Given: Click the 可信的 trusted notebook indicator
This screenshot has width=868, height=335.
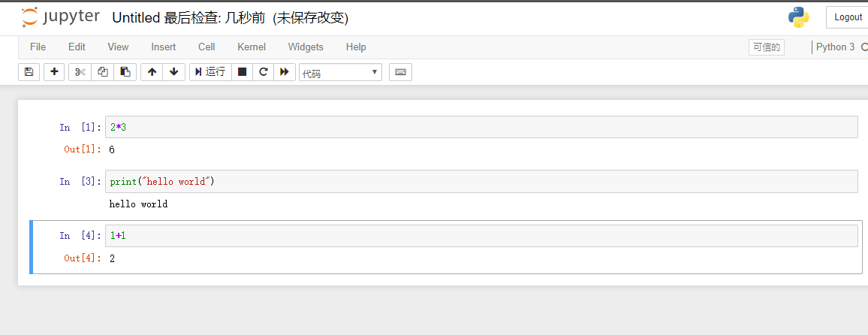Looking at the screenshot, I should [766, 47].
